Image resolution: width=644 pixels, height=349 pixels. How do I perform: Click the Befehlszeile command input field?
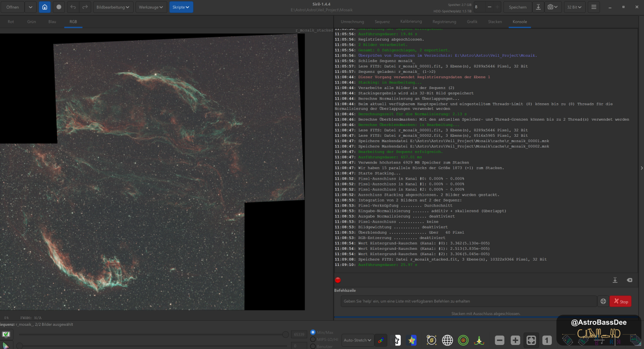pos(468,301)
